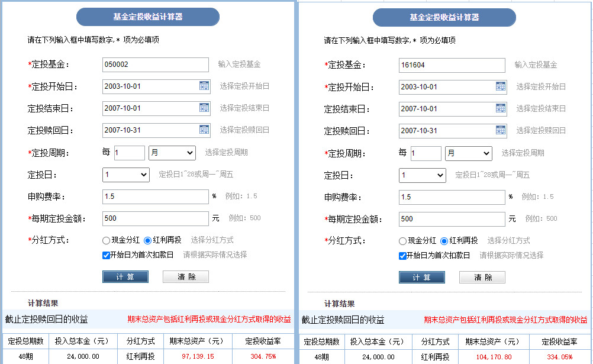Screen dimensions: 593x364
Task: Click 24,000.00 cell in right results table
Action: point(378,357)
